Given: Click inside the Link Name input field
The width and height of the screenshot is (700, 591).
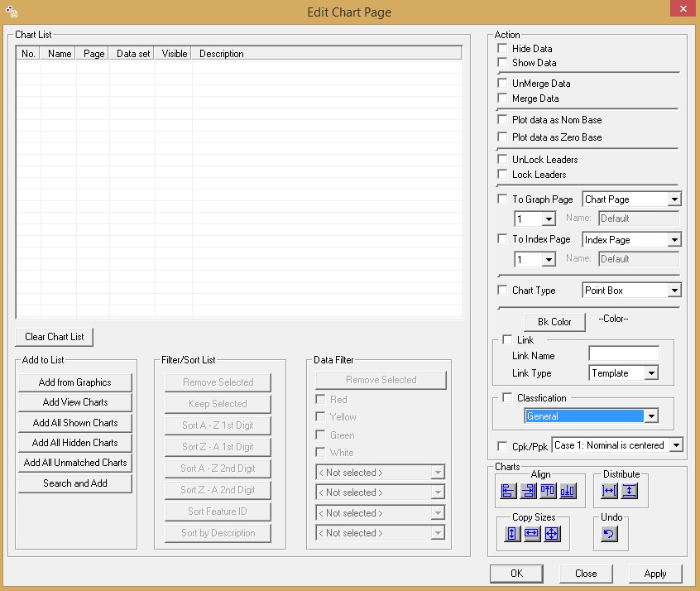Looking at the screenshot, I should [x=624, y=353].
